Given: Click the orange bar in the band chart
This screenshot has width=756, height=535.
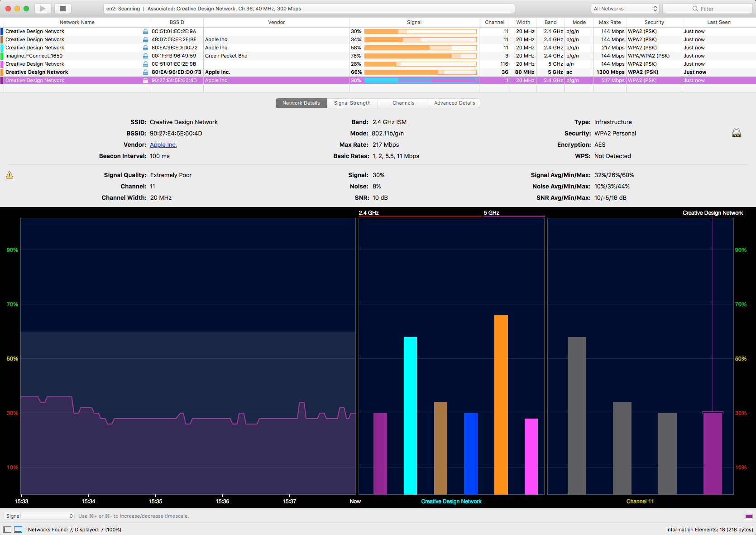Looking at the screenshot, I should tap(501, 405).
